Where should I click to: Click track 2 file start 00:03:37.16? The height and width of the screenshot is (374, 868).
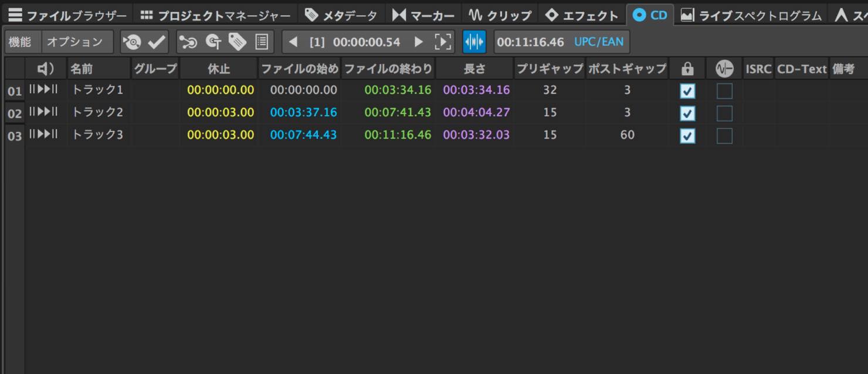click(303, 112)
